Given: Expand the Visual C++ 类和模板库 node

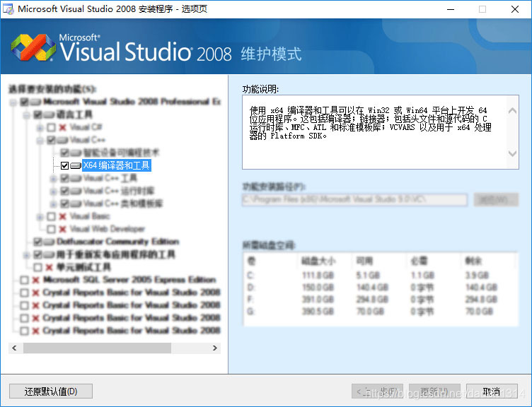Looking at the screenshot, I should 53,203.
